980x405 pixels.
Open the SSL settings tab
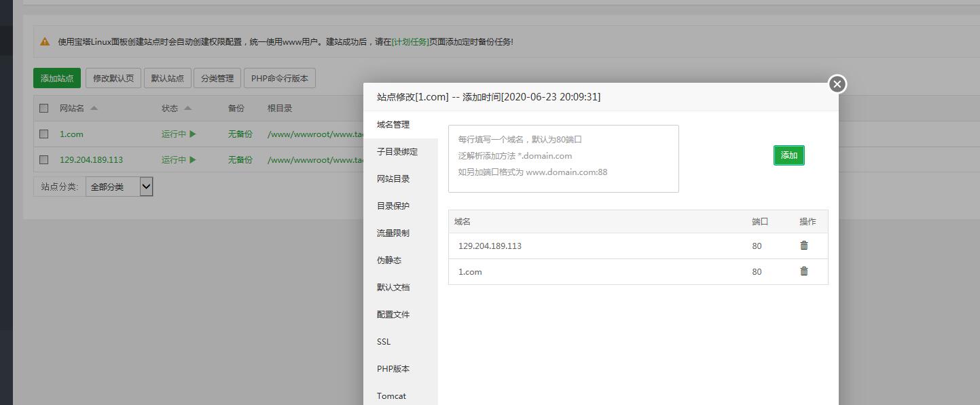(x=384, y=342)
